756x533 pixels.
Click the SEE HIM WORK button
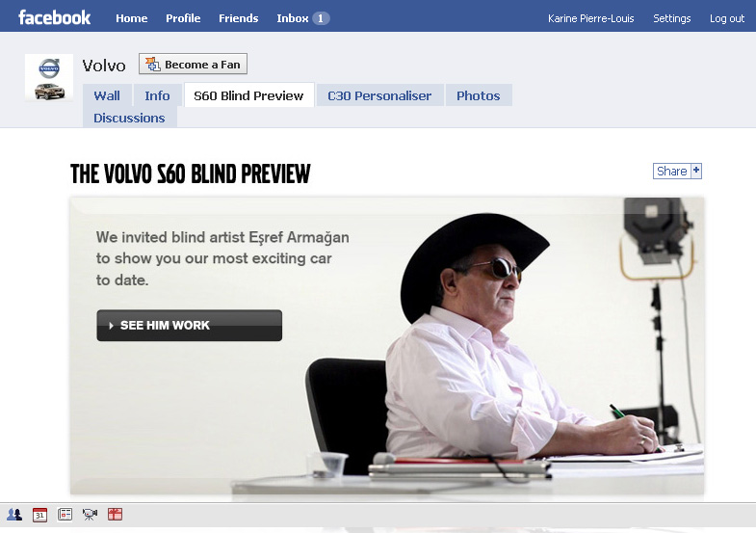click(189, 325)
